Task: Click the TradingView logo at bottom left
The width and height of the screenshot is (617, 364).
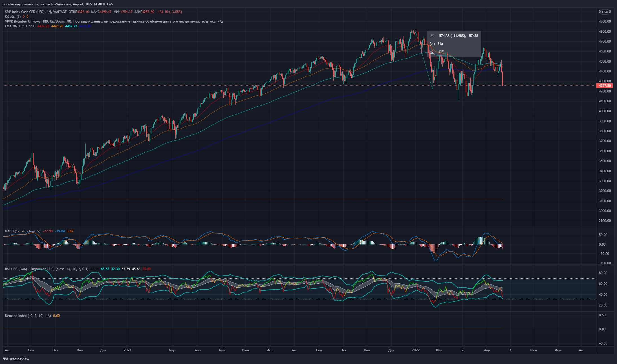Action: click(16, 359)
